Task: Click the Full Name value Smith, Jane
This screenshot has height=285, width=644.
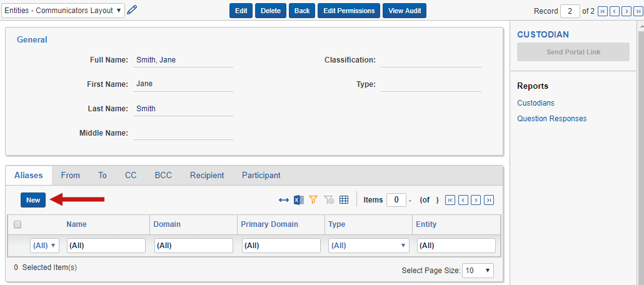Action: (156, 60)
